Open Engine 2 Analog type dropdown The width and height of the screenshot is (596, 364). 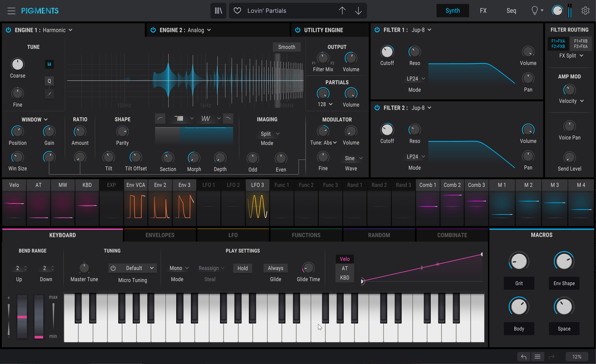point(199,30)
